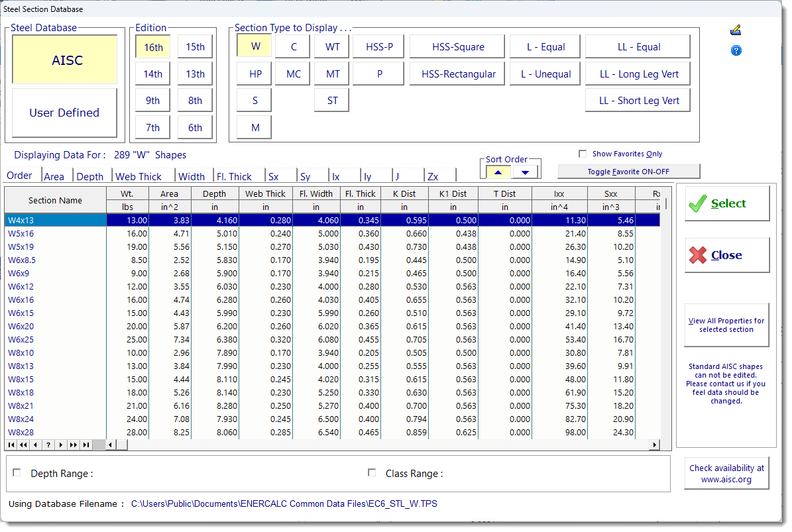Display W section type
Viewport: 792px width, 532px height.
point(255,46)
